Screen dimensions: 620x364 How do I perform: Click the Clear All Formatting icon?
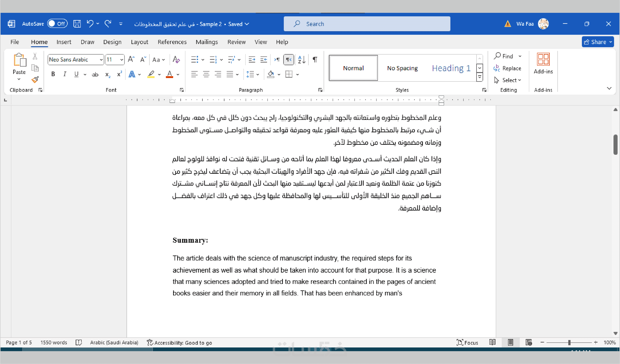coord(176,59)
